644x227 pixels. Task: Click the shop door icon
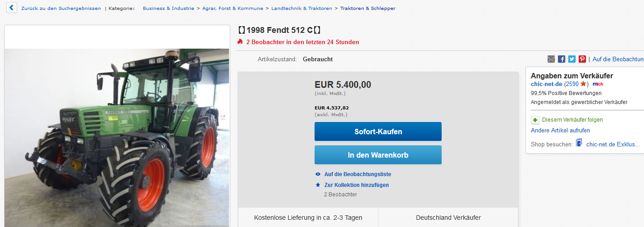tap(579, 143)
